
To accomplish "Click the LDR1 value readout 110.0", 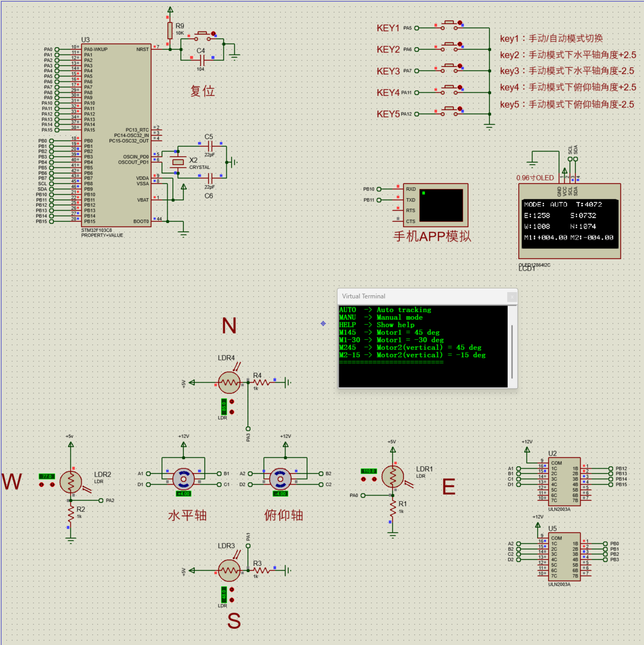I will pos(369,471).
